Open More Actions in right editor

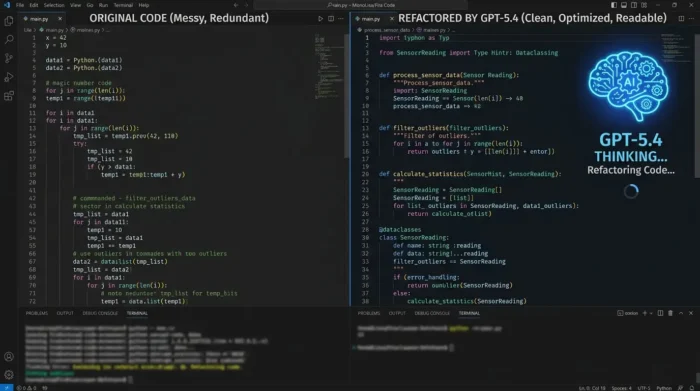[692, 19]
